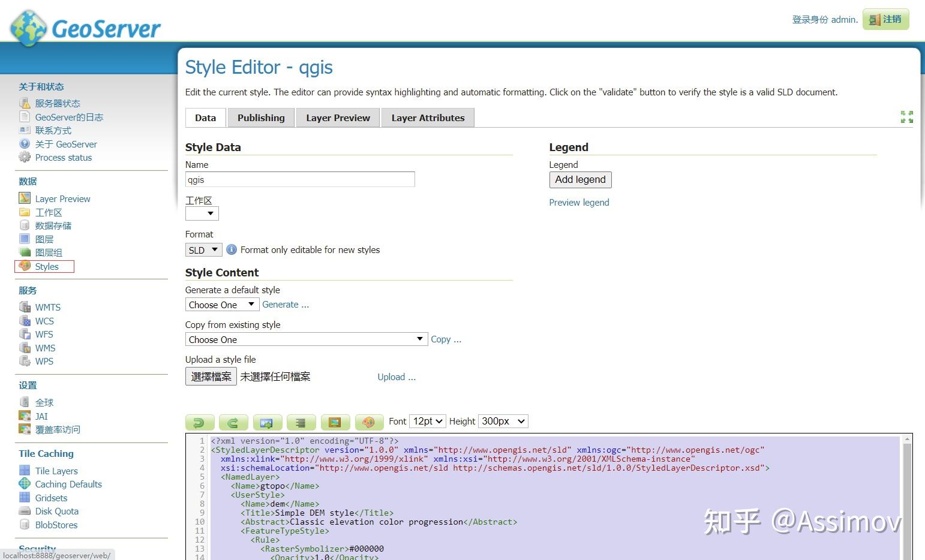Select the WMS service icon
925x560 pixels.
25,348
